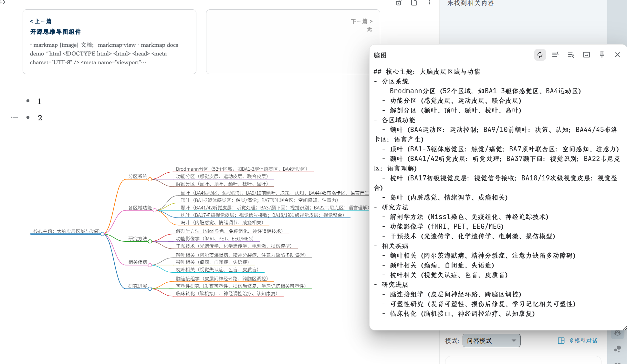Click the expand-lines icon in 脑图 header

571,55
